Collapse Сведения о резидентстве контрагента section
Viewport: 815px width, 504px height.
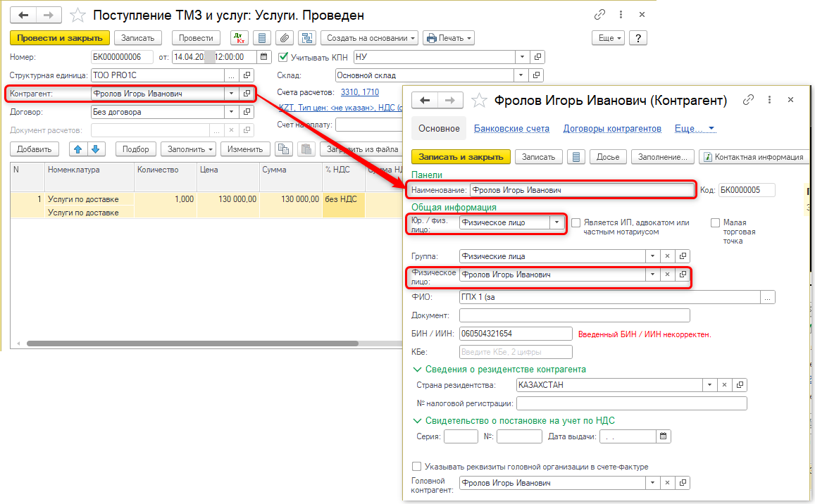point(416,369)
